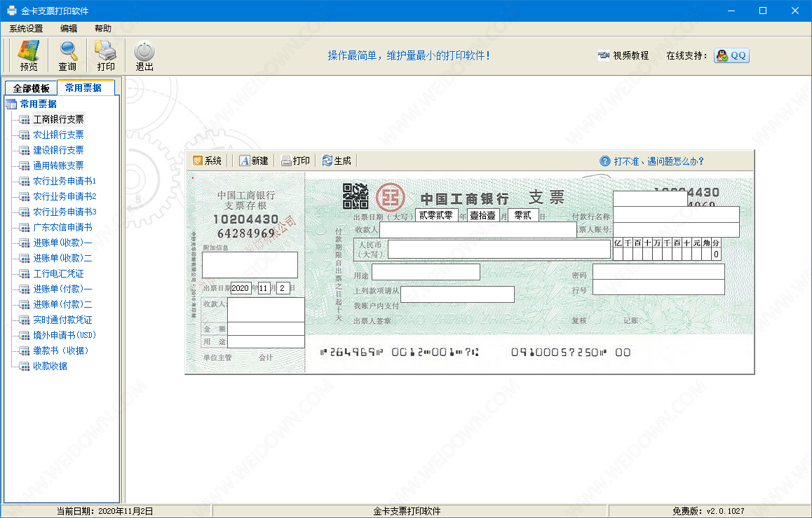Switch to the 全部模板 tab
This screenshot has height=518, width=812.
tap(31, 88)
